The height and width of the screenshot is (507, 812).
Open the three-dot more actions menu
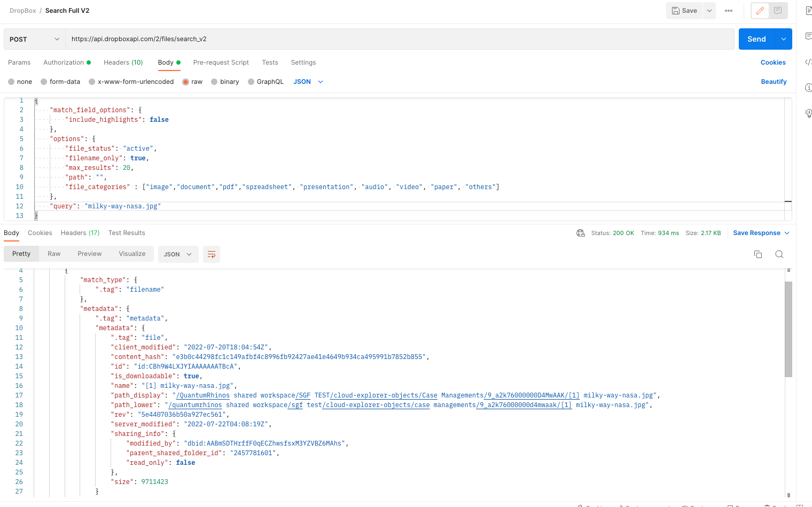point(729,11)
